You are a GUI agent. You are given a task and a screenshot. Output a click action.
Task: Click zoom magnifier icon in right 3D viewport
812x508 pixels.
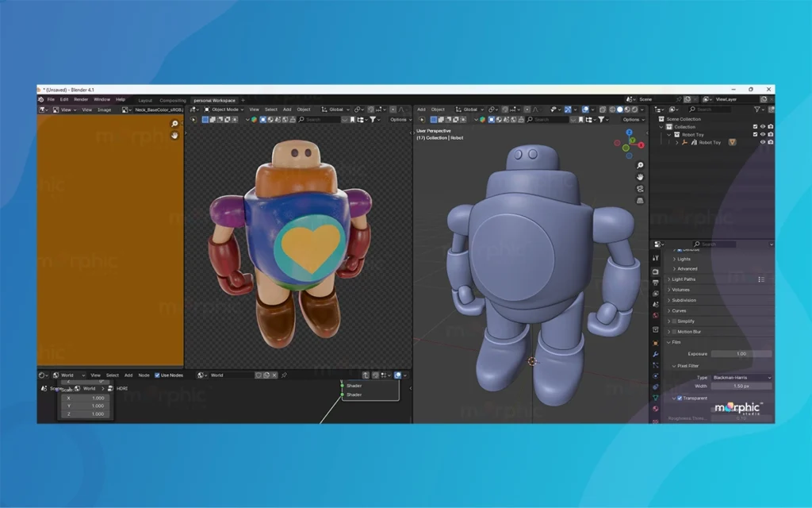tap(640, 165)
